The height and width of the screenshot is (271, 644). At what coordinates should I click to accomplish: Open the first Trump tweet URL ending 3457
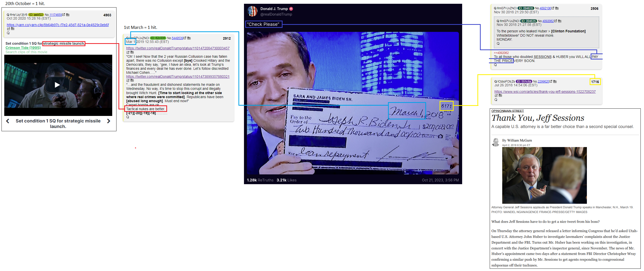pos(178,48)
